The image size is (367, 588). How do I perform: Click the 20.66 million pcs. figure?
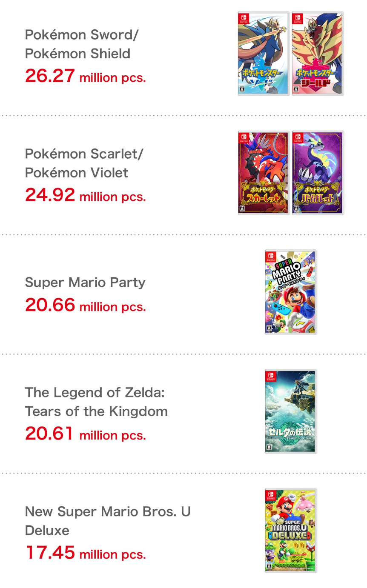[85, 305]
